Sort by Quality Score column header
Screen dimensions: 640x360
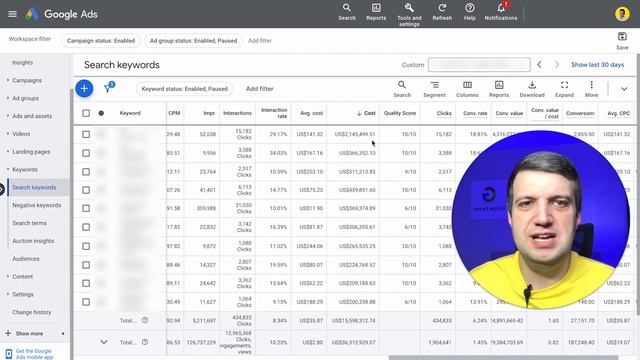(400, 113)
